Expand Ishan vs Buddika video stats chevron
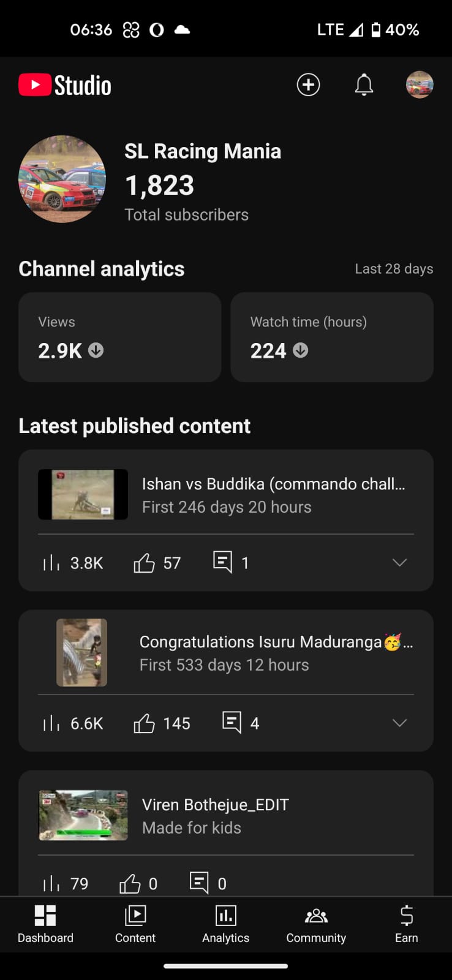Viewport: 452px width, 980px height. tap(399, 562)
